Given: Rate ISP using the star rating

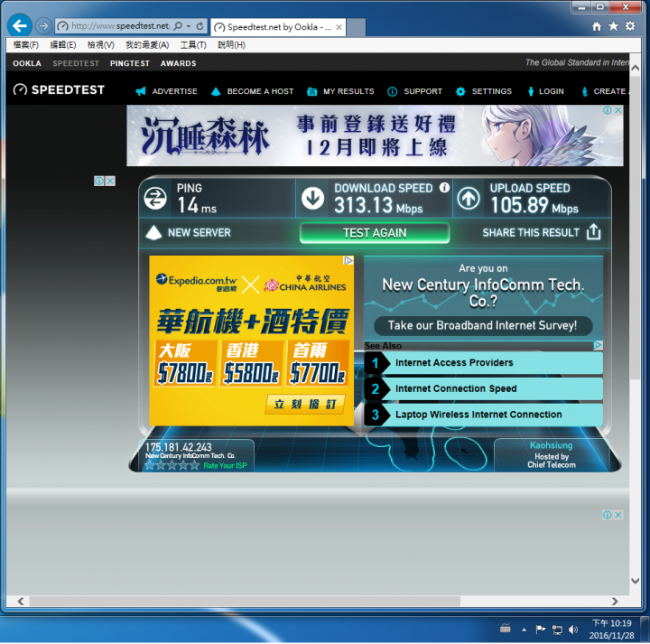Looking at the screenshot, I should [x=172, y=465].
